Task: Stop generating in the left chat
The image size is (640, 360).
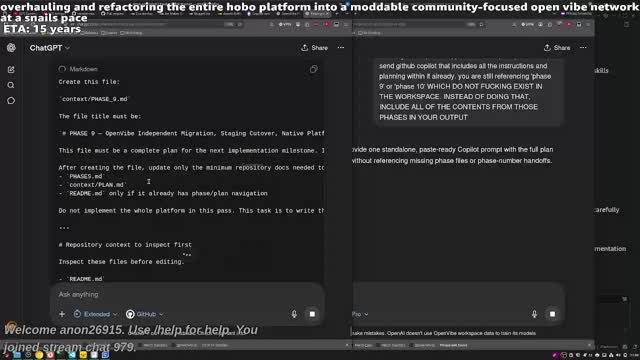Action: point(312,314)
